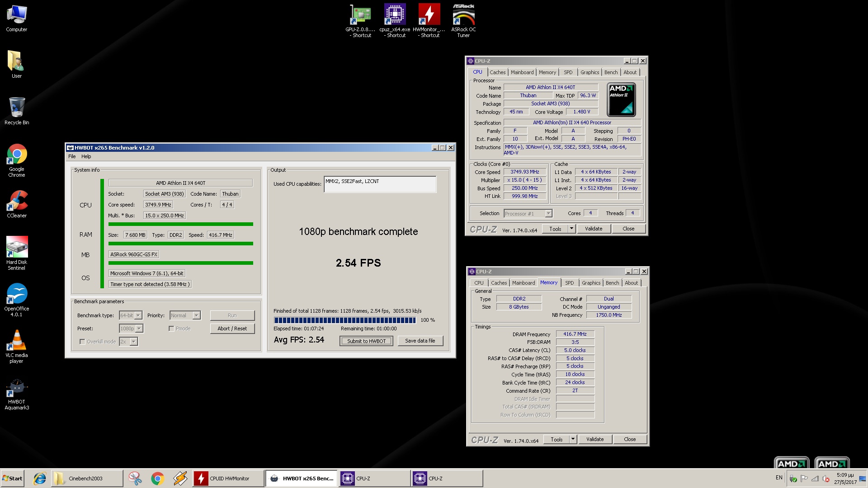The height and width of the screenshot is (488, 868).
Task: Open About tab in lower CPU-Z
Action: coord(632,283)
